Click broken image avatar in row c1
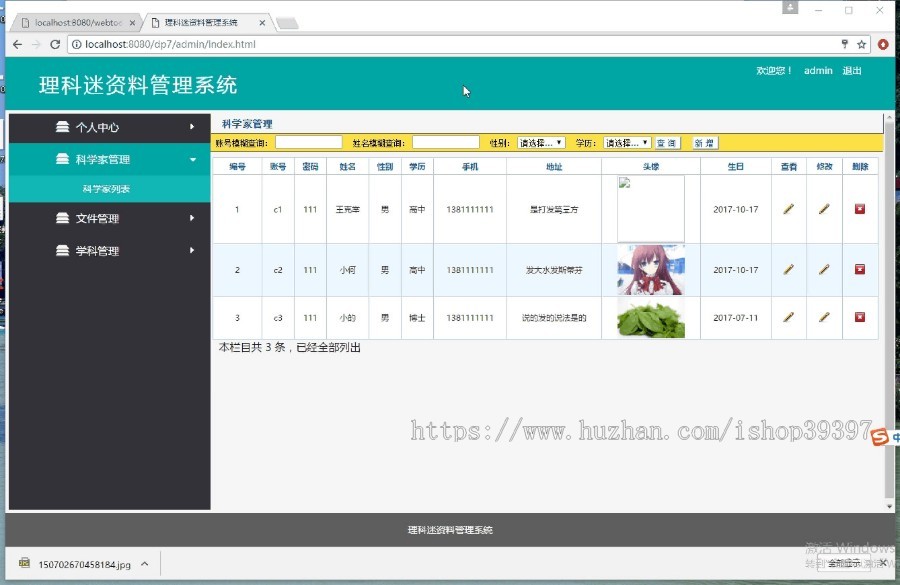900x585 pixels. point(651,209)
